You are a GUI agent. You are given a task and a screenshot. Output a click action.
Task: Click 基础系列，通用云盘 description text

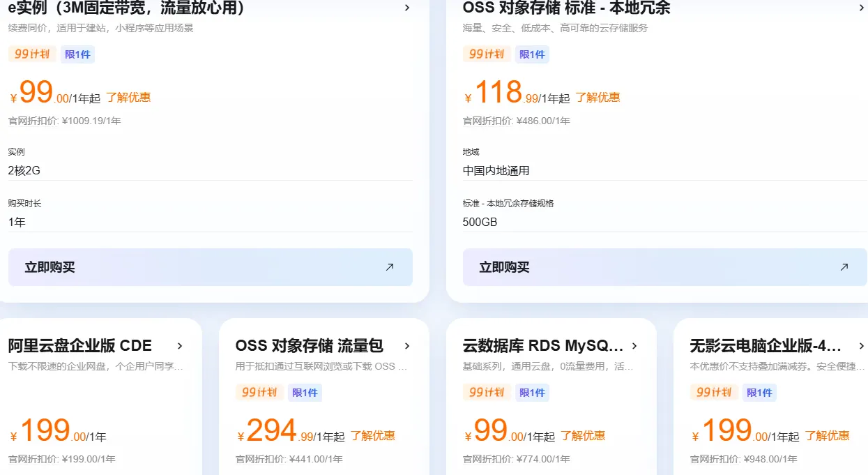pos(549,366)
